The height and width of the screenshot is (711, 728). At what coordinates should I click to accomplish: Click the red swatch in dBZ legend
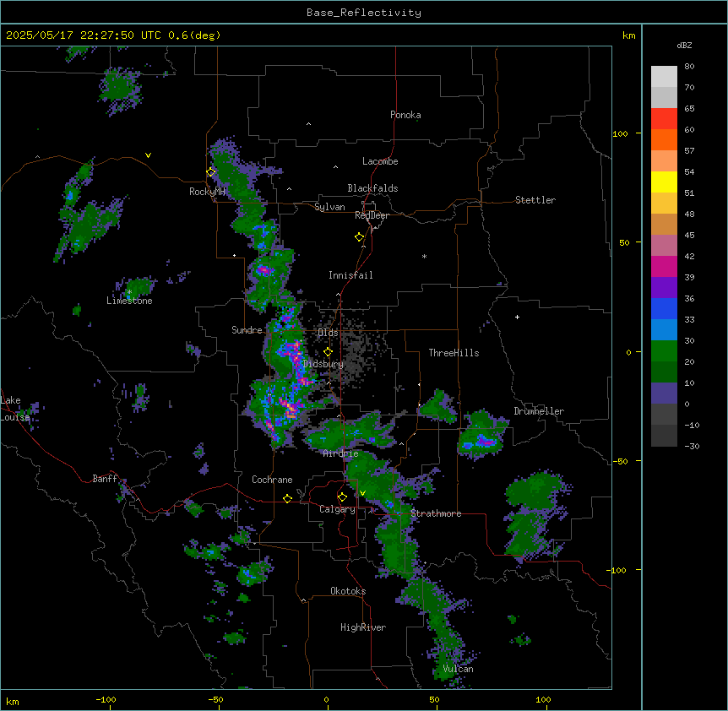coord(664,119)
